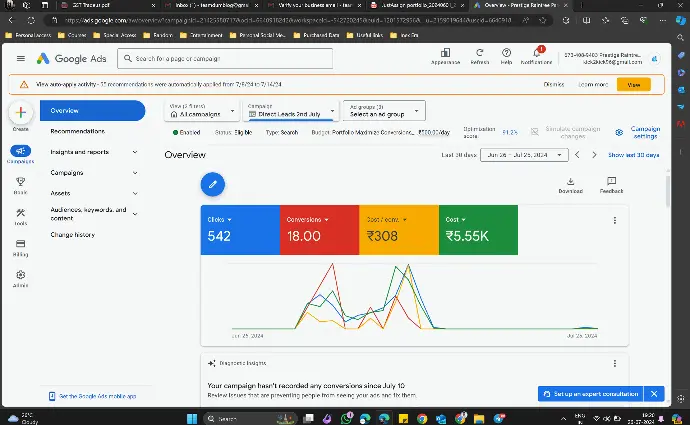The image size is (690, 425).
Task: Open the Tools wrench sidebar icon
Action: (20, 213)
